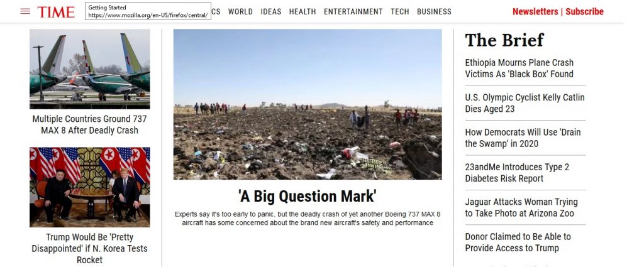Open Ethiopia Mourns Plane Crash Victims story
Image resolution: width=644 pixels, height=267 pixels.
[519, 68]
